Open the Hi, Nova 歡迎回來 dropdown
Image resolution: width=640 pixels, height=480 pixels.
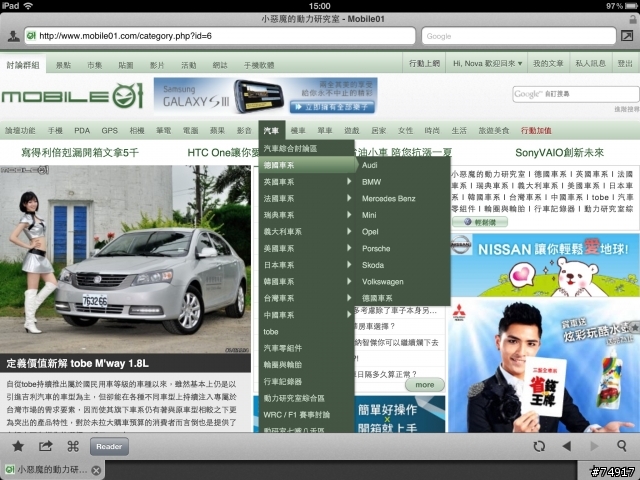487,64
